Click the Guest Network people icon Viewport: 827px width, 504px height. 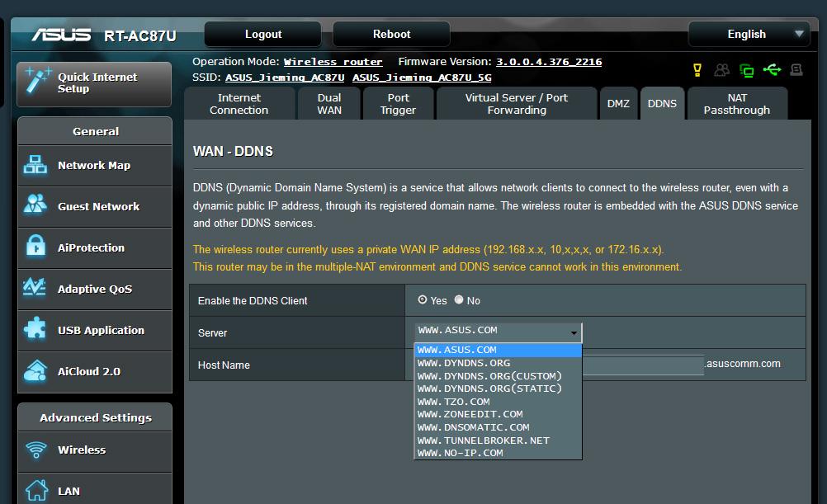pos(35,204)
